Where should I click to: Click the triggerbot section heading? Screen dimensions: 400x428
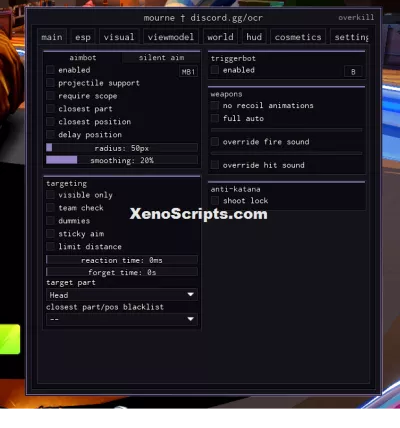click(x=233, y=58)
